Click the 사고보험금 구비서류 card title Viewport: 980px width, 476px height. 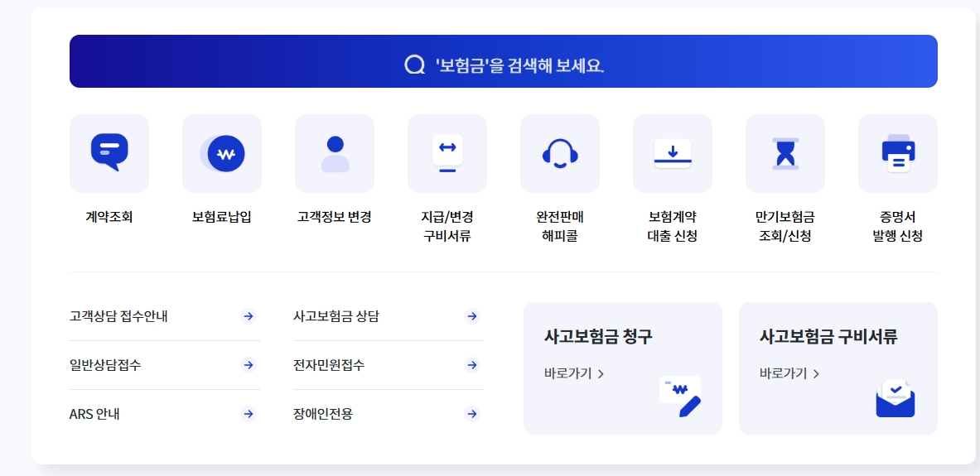coord(828,337)
